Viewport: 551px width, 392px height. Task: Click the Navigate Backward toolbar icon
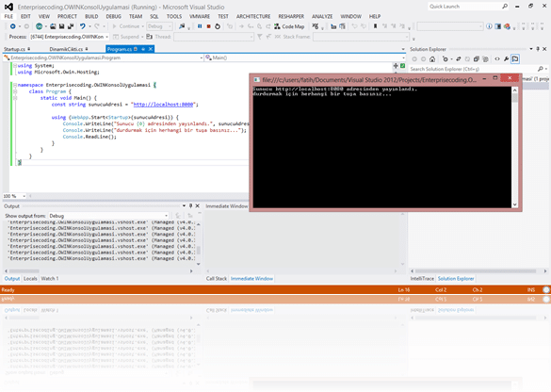tap(12, 26)
